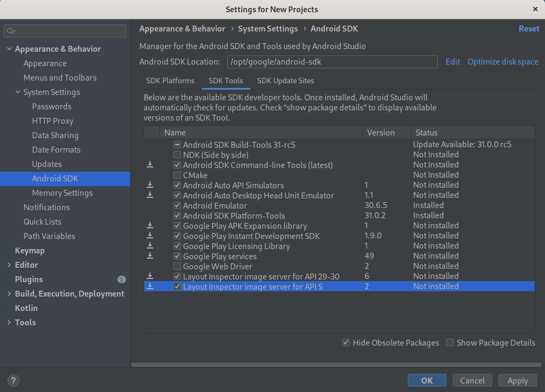Enable Show Package Details checkbox
This screenshot has height=392, width=545.
450,343
